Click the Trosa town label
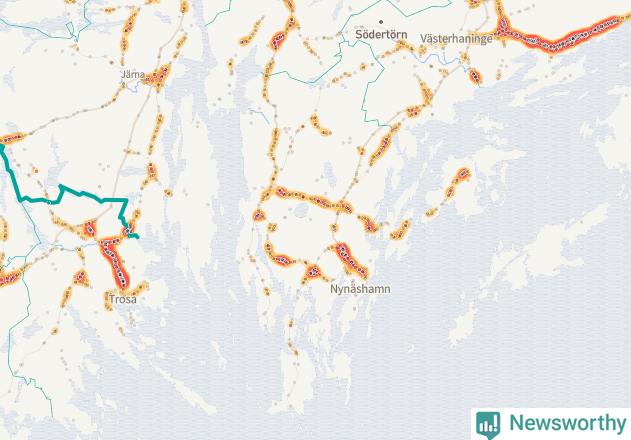Image resolution: width=631 pixels, height=440 pixels. [123, 299]
